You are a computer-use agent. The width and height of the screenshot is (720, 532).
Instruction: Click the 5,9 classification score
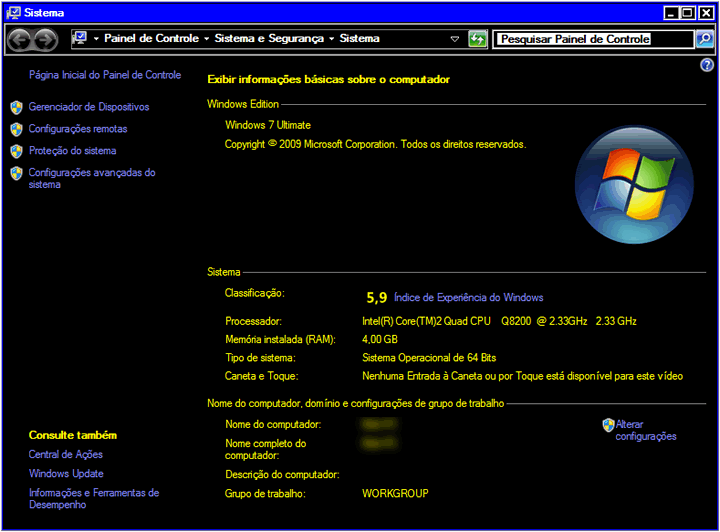(377, 298)
